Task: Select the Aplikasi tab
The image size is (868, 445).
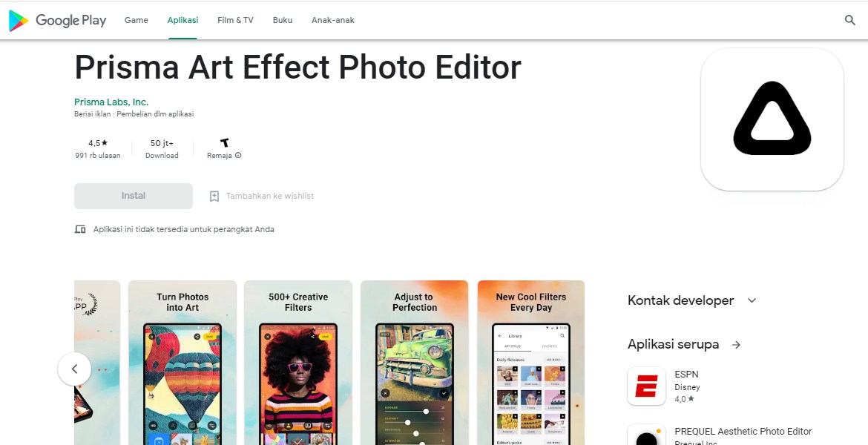Action: (183, 20)
